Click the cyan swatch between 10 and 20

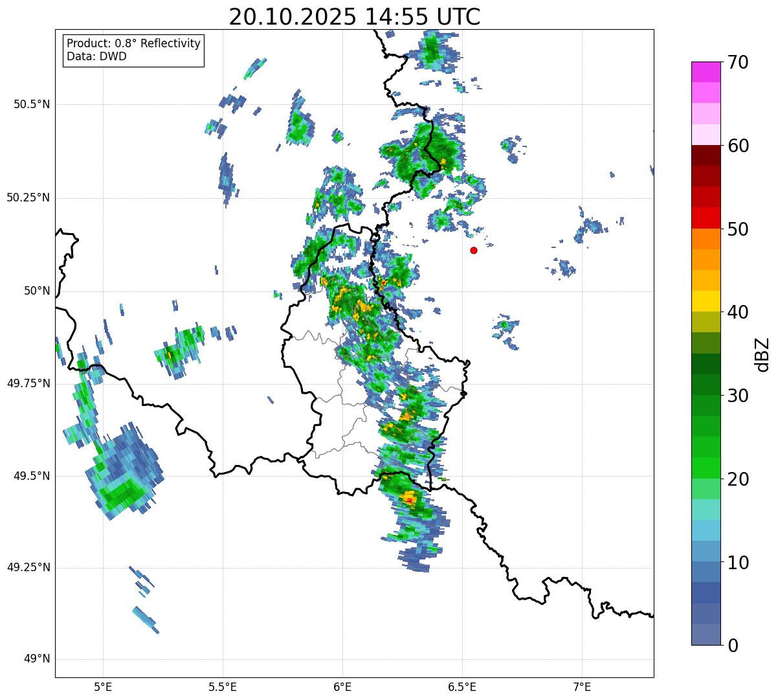(706, 530)
